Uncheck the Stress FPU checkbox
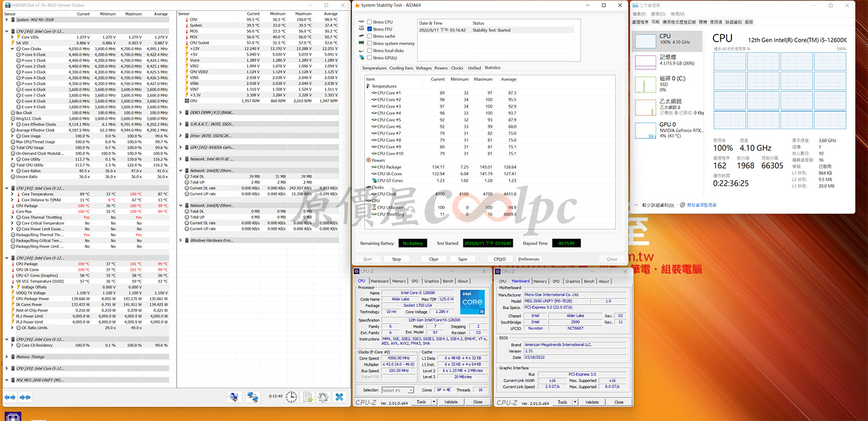Image resolution: width=868 pixels, height=421 pixels. click(369, 29)
